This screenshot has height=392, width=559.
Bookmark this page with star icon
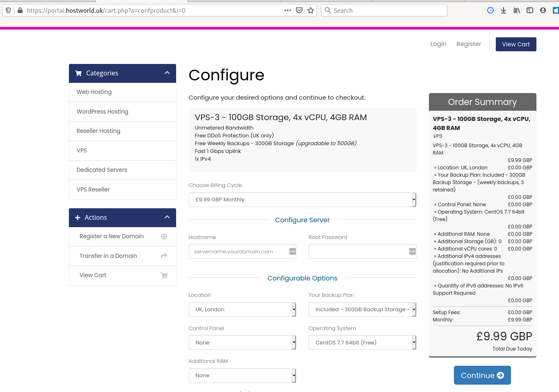point(311,10)
